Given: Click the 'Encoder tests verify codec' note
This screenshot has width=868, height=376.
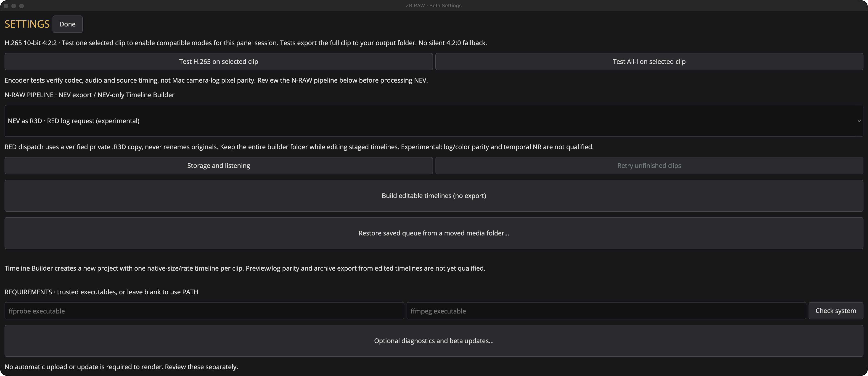Looking at the screenshot, I should coord(216,80).
